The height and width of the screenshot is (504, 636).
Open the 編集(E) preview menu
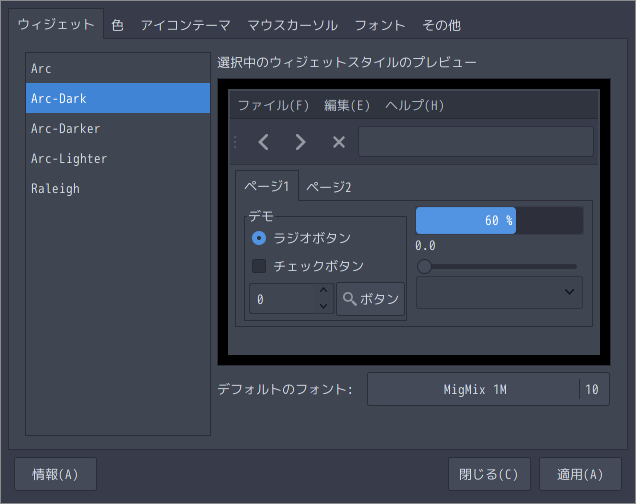(347, 105)
